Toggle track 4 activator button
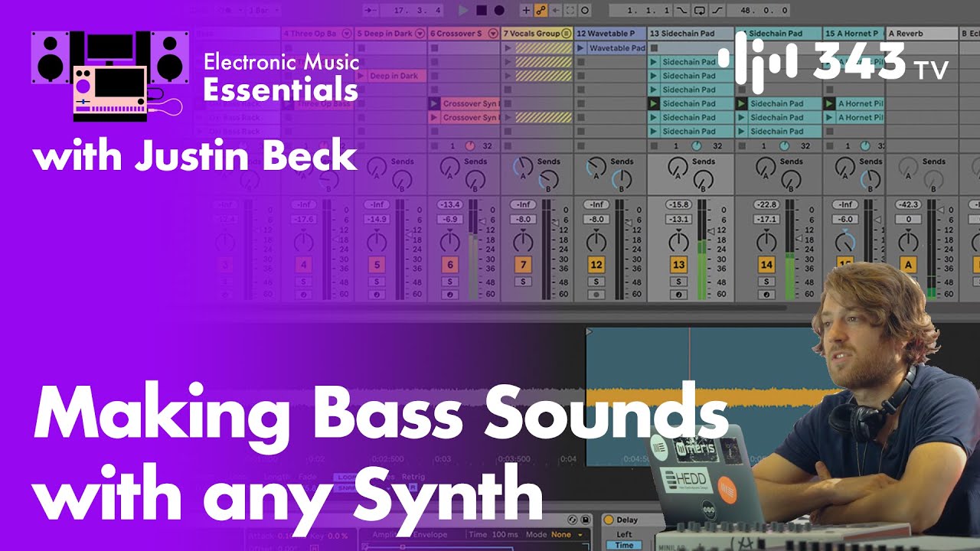 click(x=303, y=265)
